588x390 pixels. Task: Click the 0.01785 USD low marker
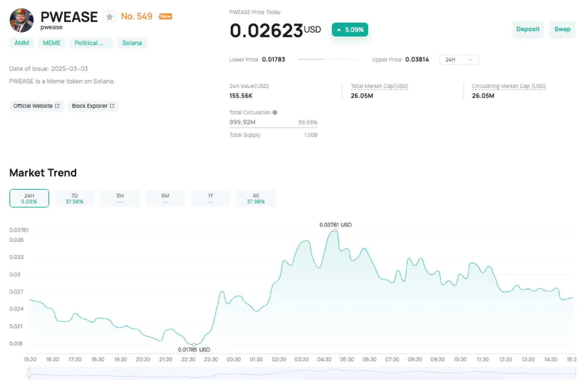(194, 344)
